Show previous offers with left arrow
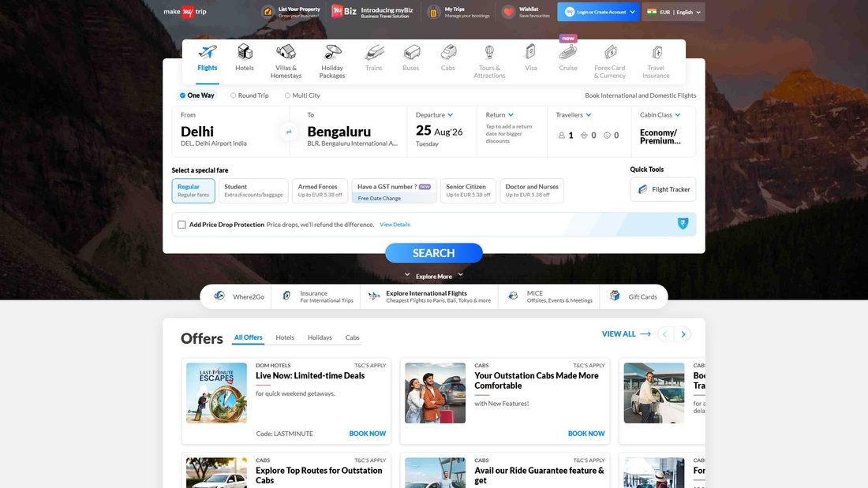868x488 pixels. pyautogui.click(x=665, y=334)
